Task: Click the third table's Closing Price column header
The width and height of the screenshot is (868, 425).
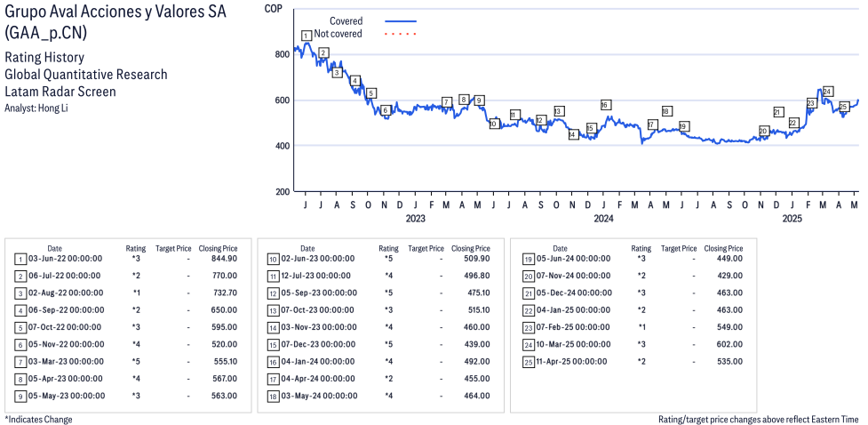Action: [723, 249]
